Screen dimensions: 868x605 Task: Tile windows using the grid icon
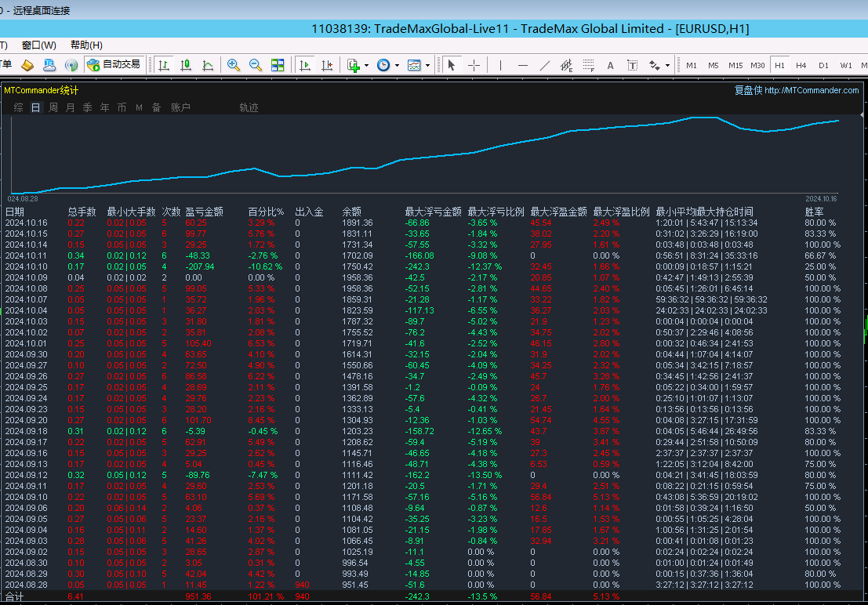pyautogui.click(x=278, y=65)
